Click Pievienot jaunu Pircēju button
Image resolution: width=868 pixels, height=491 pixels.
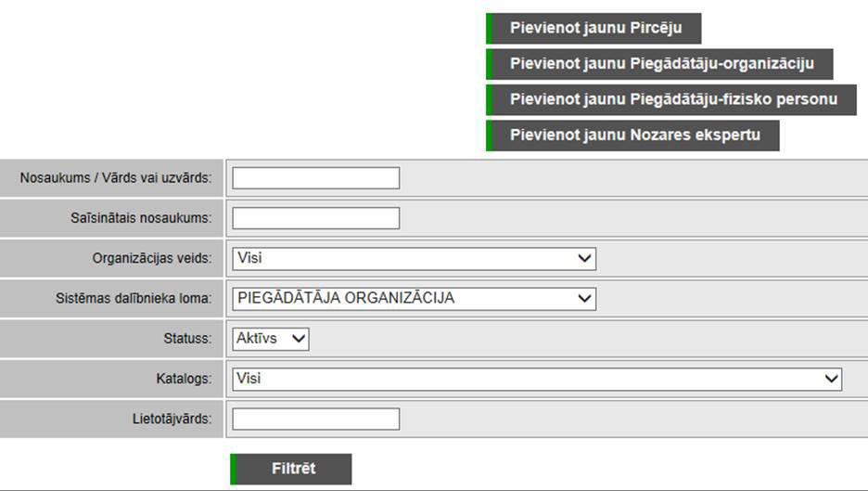(x=594, y=28)
